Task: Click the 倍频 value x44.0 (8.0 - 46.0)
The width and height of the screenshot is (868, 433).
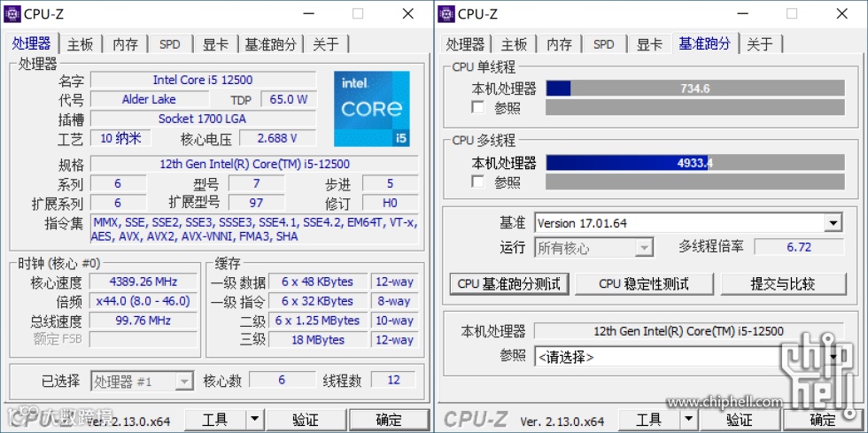Action: point(143,301)
